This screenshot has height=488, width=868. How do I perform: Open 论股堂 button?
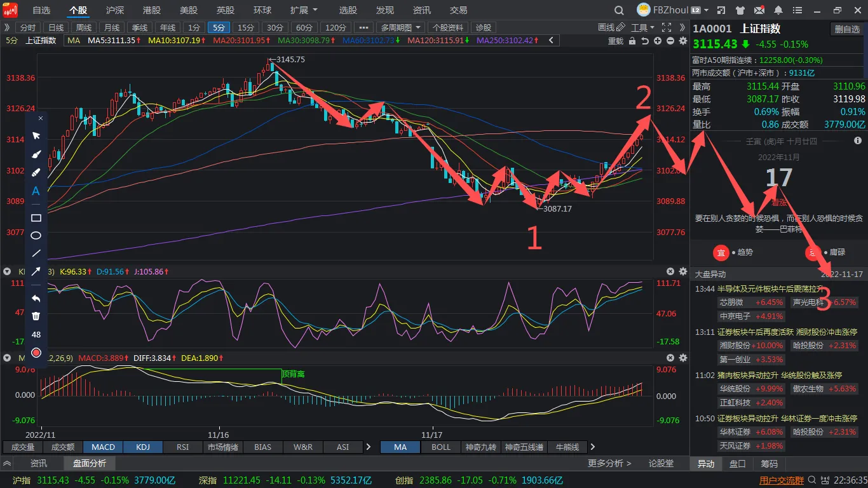pos(661,463)
